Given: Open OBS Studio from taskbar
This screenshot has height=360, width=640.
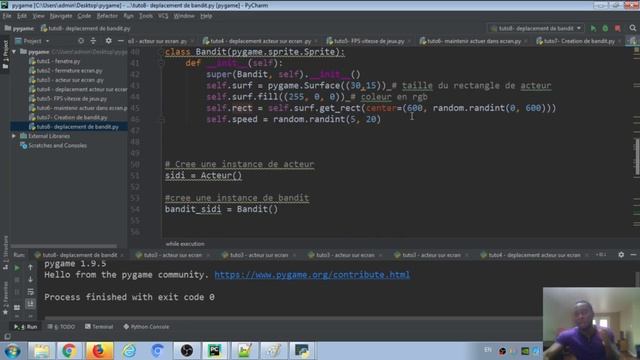Looking at the screenshot, I should point(187,351).
